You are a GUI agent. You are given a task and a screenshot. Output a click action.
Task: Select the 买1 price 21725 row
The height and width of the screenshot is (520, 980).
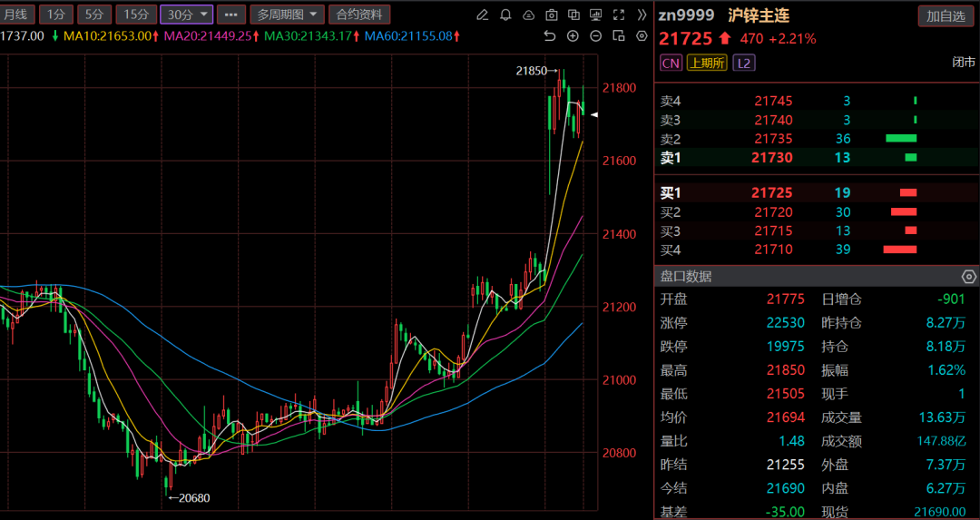tap(817, 193)
